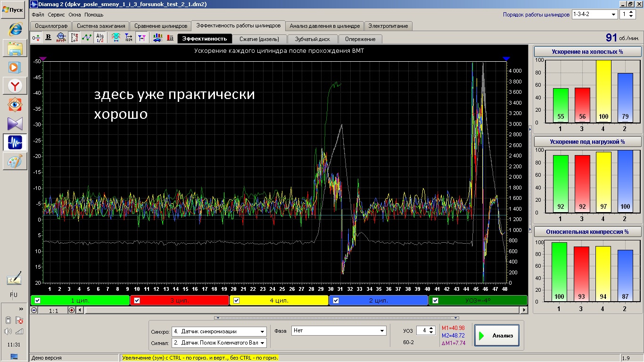This screenshot has width=644, height=362.
Task: Click the Ускорение на холостых % header
Action: pos(587,51)
